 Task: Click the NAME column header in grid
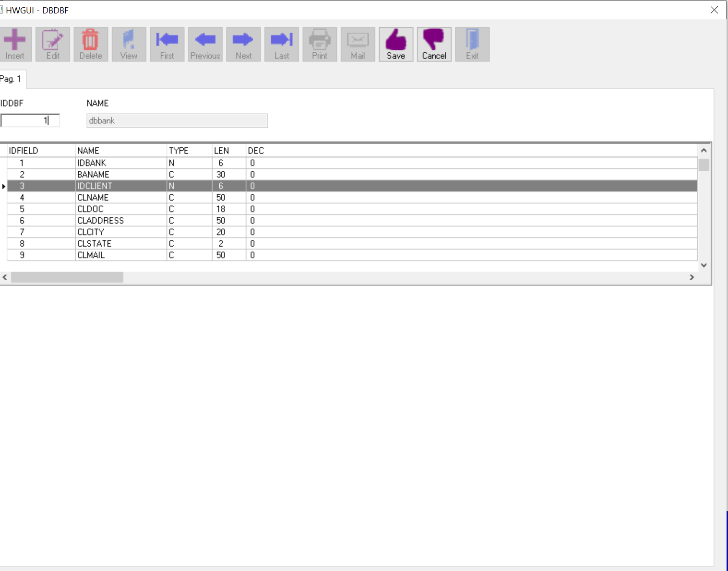tap(121, 151)
